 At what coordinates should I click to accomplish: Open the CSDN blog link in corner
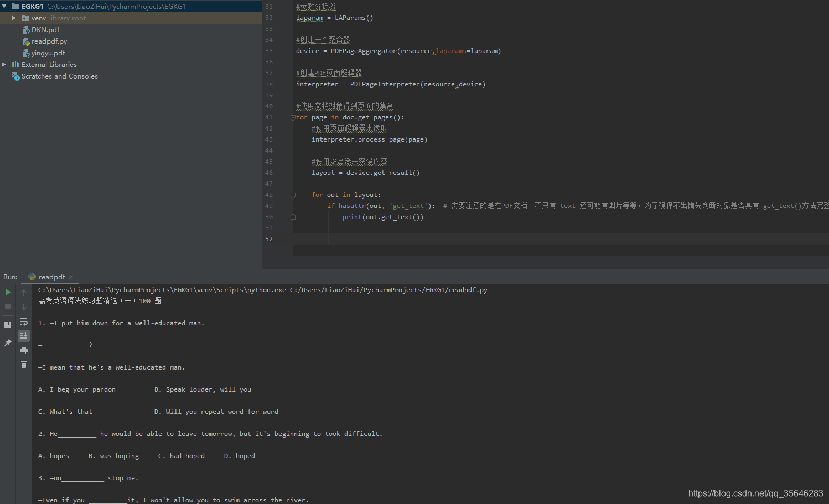[755, 493]
